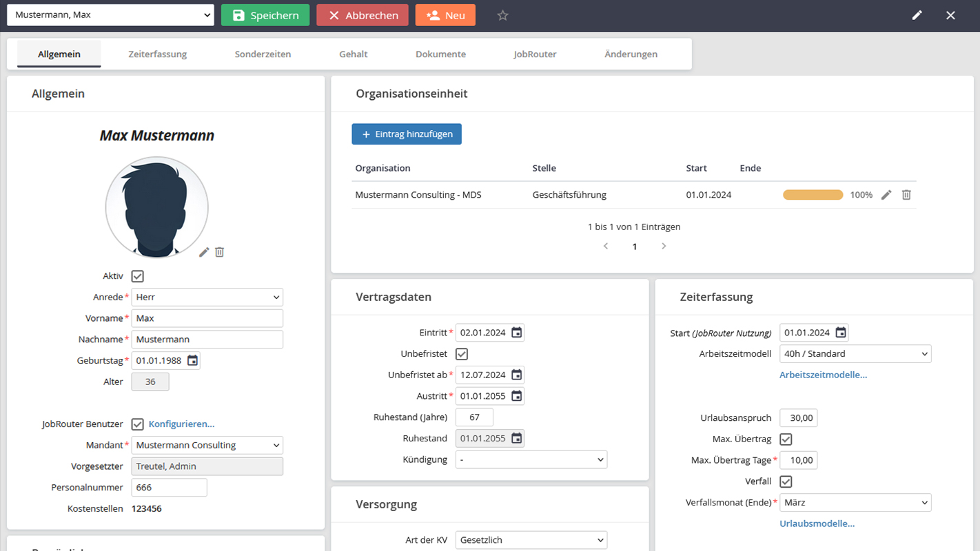Click the Eintrag hinzufügen button
This screenshot has width=980, height=551.
(x=407, y=134)
